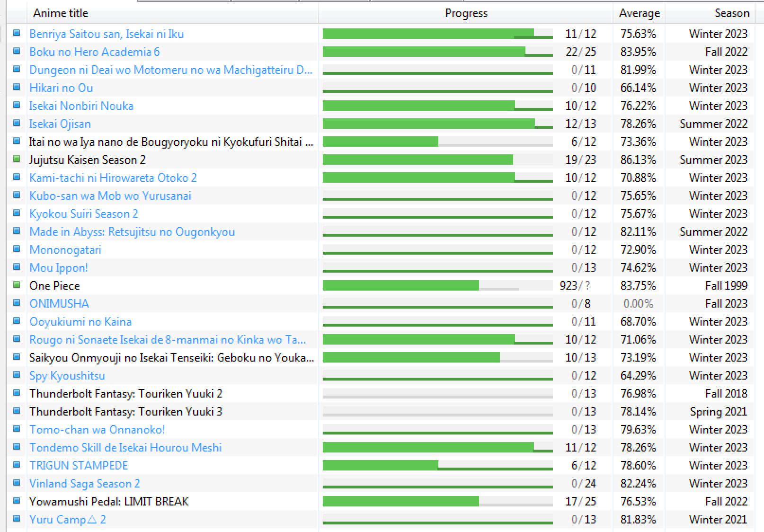Viewport: 764px width, 532px height.
Task: Click the 0.00% average in the ONIMUSHA row
Action: (x=639, y=304)
